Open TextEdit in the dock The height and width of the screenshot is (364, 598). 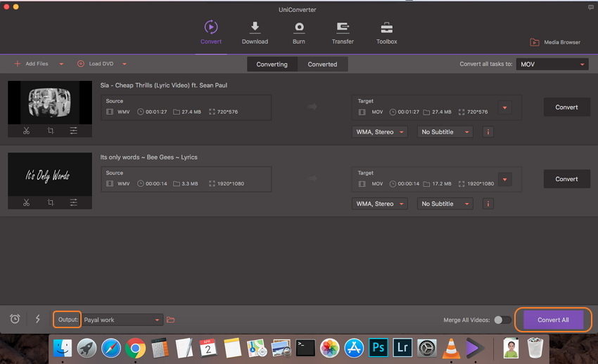coord(184,348)
